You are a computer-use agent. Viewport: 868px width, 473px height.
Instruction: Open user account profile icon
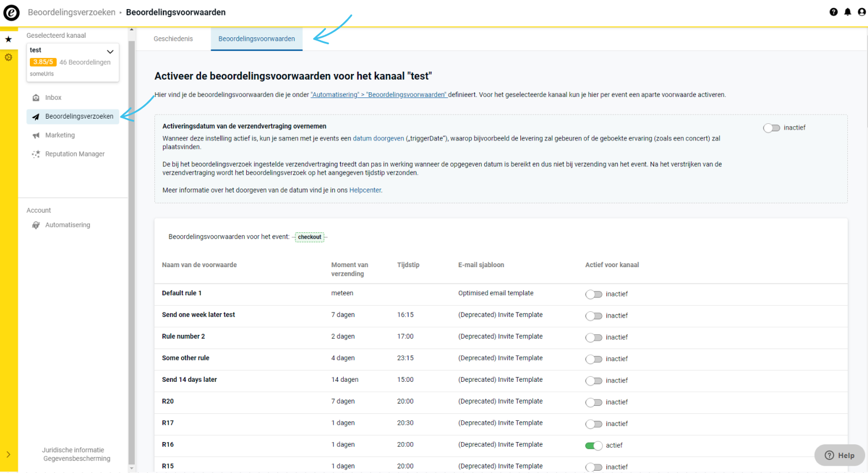tap(862, 12)
